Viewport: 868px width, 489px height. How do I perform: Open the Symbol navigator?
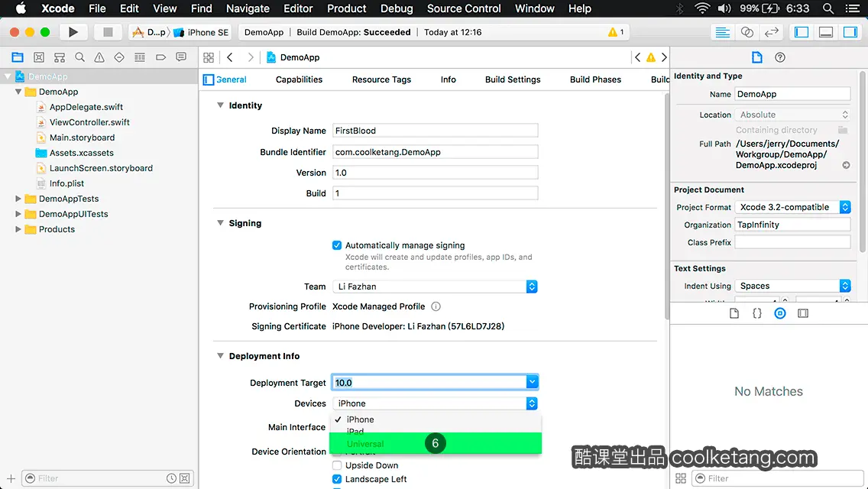coord(60,57)
